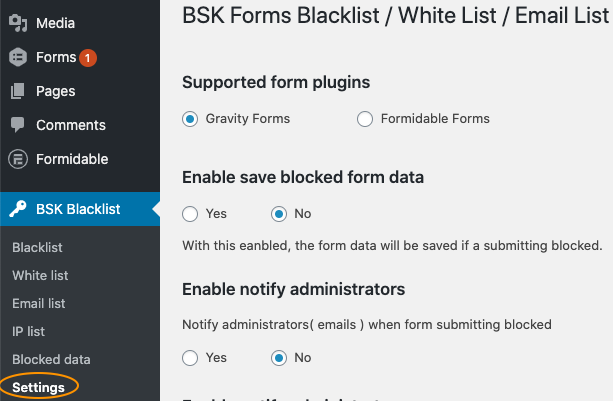Click the Pages icon in sidebar

pos(17,91)
